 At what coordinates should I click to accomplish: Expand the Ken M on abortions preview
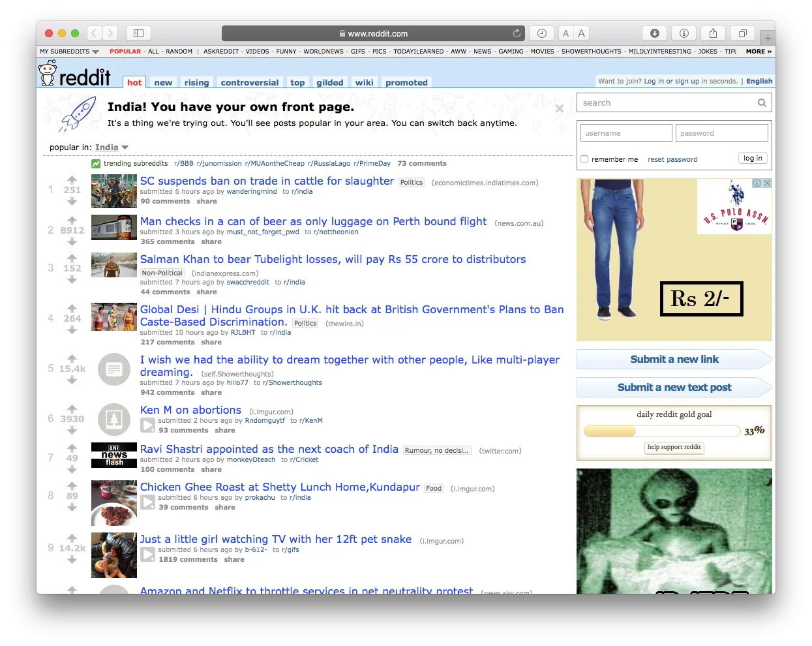[x=148, y=426]
